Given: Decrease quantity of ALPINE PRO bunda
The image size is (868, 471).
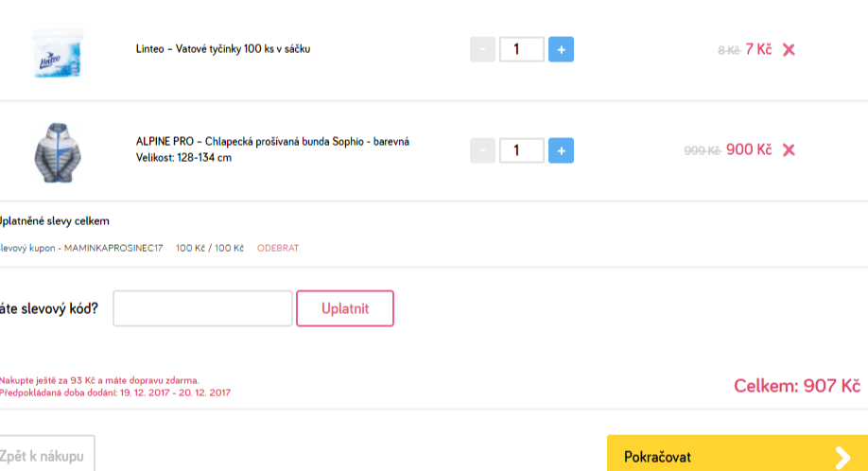Looking at the screenshot, I should [x=482, y=150].
